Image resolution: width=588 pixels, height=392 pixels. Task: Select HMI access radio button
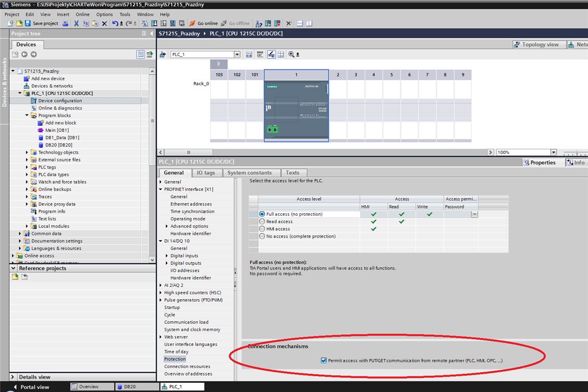(262, 229)
